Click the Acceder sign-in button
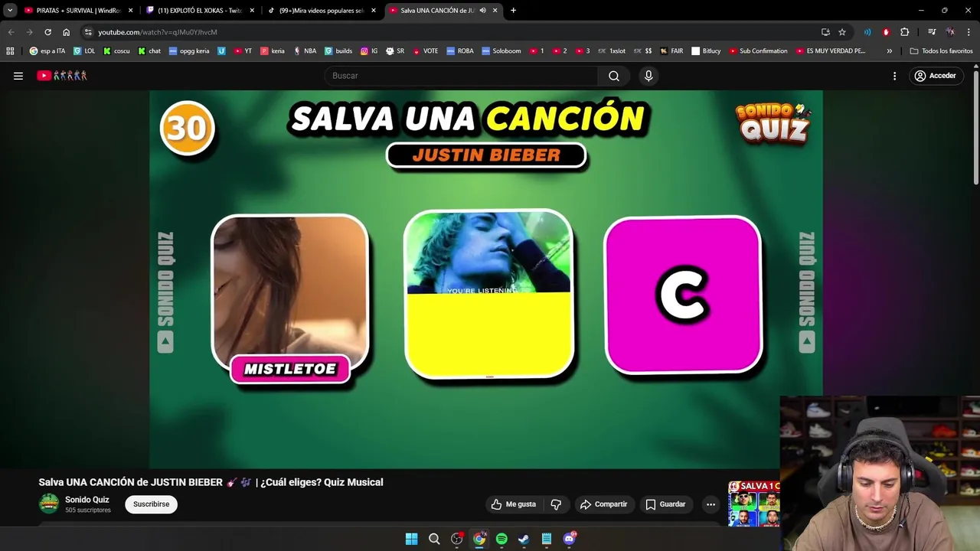980x551 pixels. coord(935,76)
